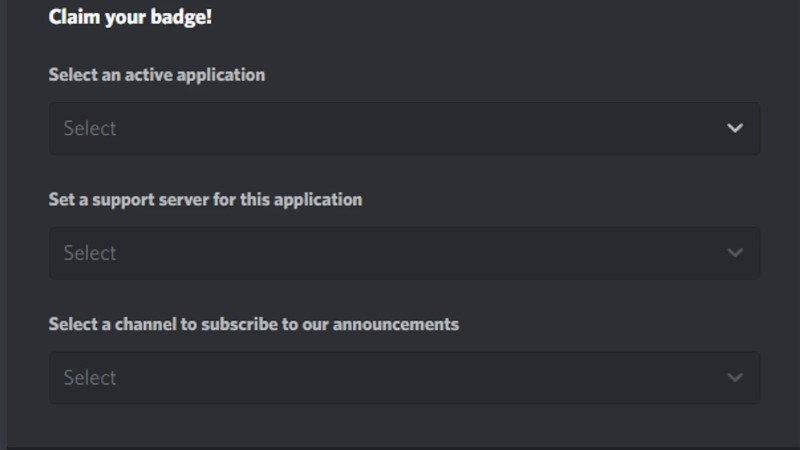Click the "Select" placeholder under support server

pyautogui.click(x=90, y=253)
